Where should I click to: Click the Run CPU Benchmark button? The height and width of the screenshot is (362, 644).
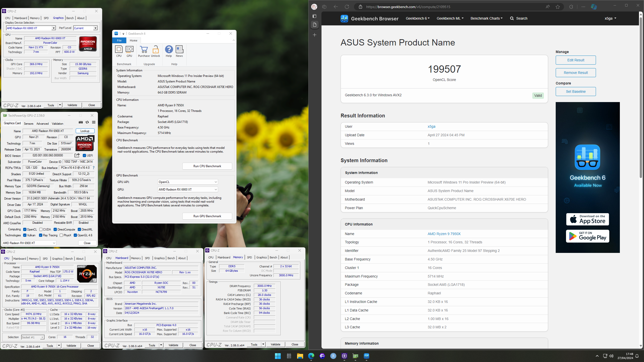tap(207, 166)
